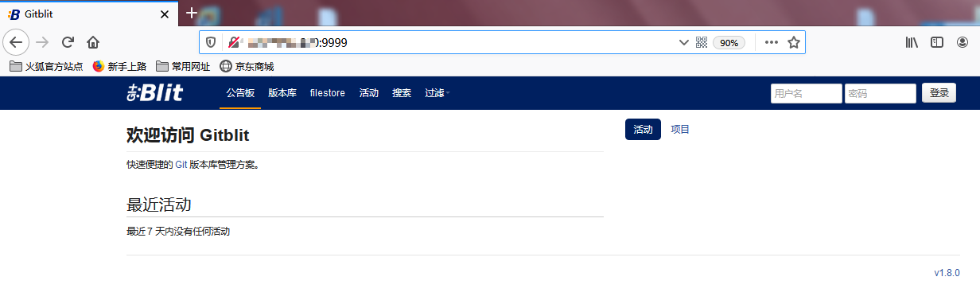
Task: Select the 项目 pill tab
Action: click(680, 129)
